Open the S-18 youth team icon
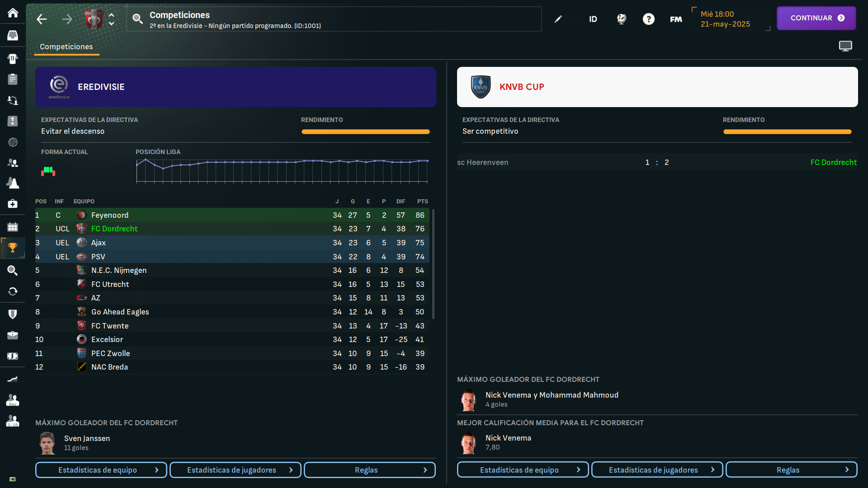This screenshot has width=868, height=488. pos(13,421)
